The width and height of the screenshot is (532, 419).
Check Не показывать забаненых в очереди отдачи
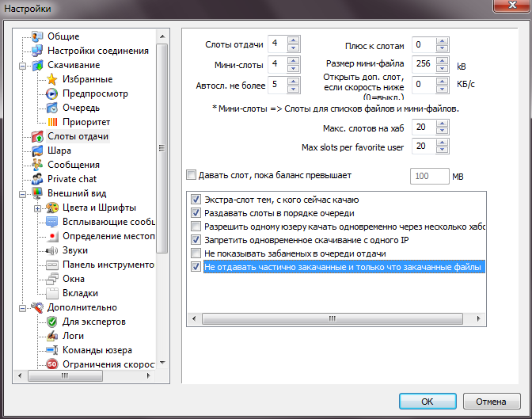[x=196, y=253]
